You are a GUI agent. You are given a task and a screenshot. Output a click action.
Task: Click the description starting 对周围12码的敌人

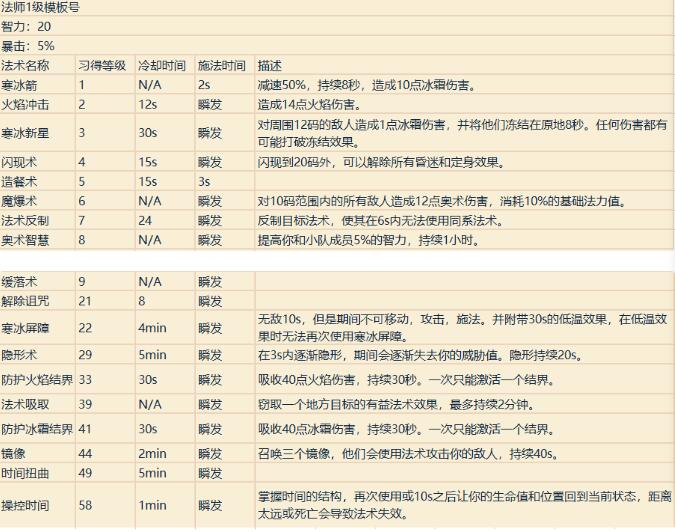pyautogui.click(x=462, y=133)
